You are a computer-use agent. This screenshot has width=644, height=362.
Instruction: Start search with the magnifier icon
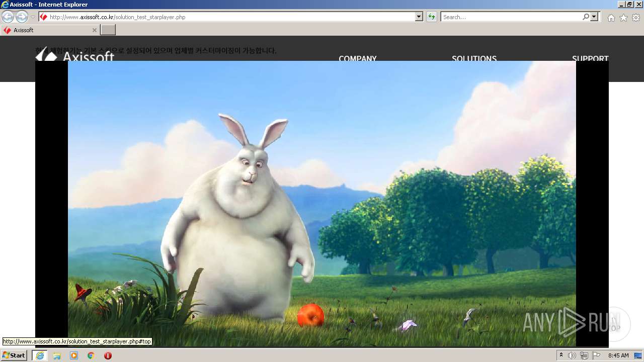586,17
